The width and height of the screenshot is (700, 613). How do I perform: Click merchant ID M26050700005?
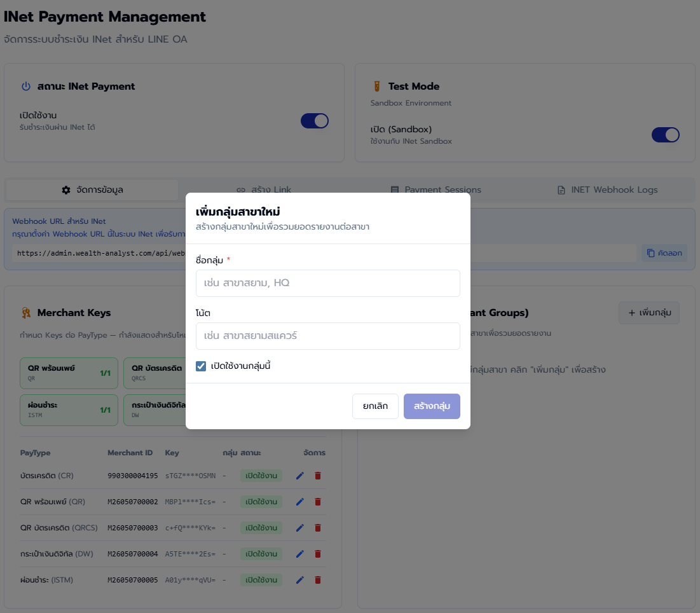pyautogui.click(x=133, y=580)
